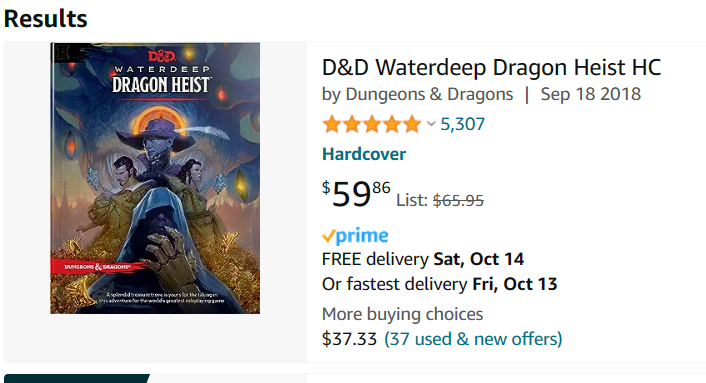Image resolution: width=706 pixels, height=383 pixels.
Task: Click the FREE delivery Sat, Oct 14 text
Action: point(423,259)
